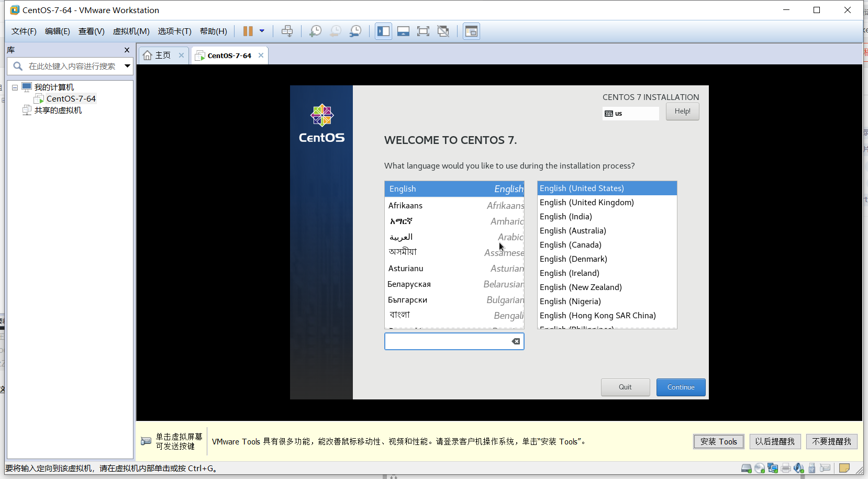Screen dimensions: 868x479
Task: Choose English (Denmark) locale
Action: [x=607, y=259]
